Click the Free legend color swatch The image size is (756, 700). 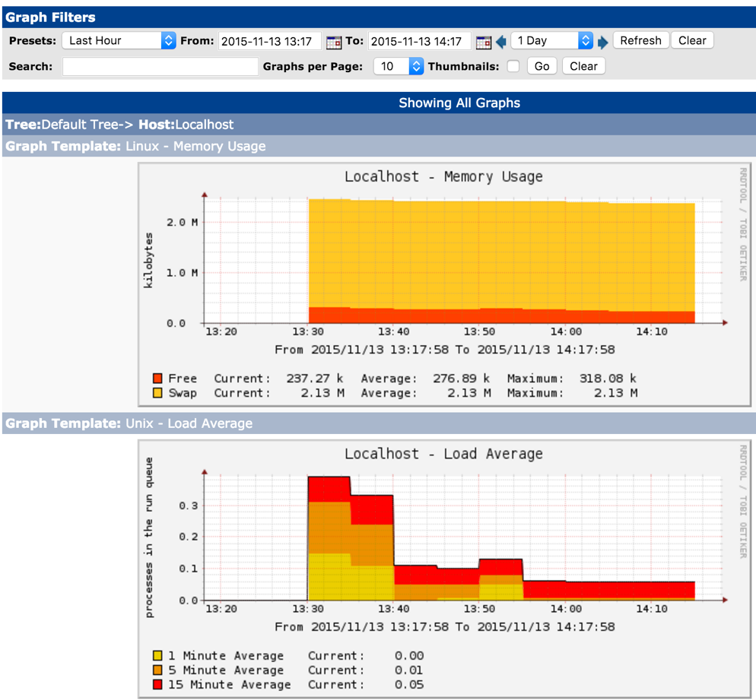click(157, 379)
